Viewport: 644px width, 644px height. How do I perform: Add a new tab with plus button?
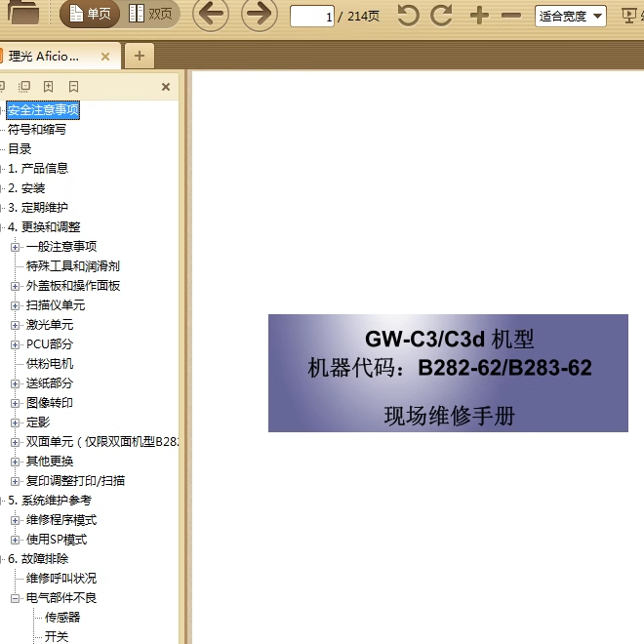click(140, 56)
